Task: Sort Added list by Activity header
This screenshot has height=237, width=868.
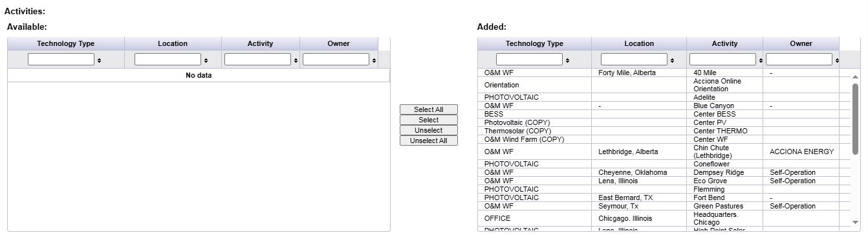Action: [x=724, y=43]
